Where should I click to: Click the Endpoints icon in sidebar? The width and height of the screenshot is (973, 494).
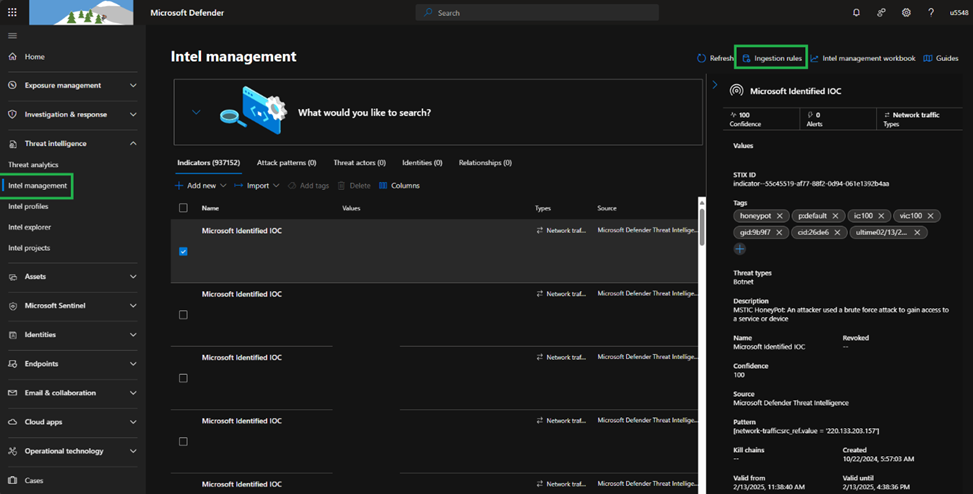[12, 364]
